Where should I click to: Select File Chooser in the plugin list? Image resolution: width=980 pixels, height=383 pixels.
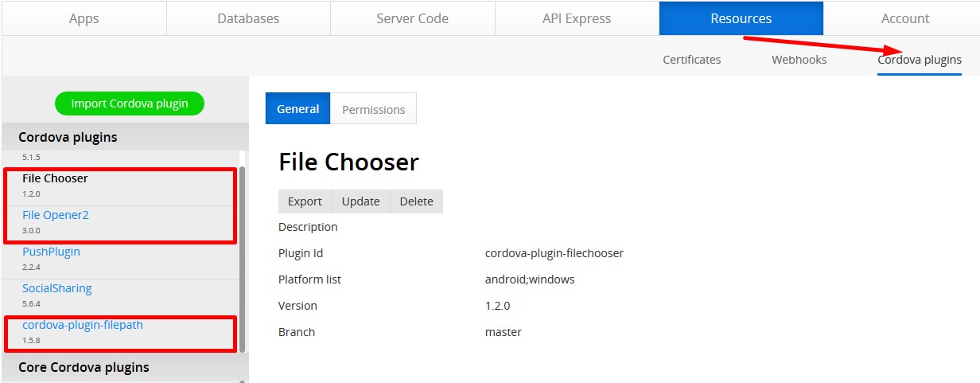point(55,178)
